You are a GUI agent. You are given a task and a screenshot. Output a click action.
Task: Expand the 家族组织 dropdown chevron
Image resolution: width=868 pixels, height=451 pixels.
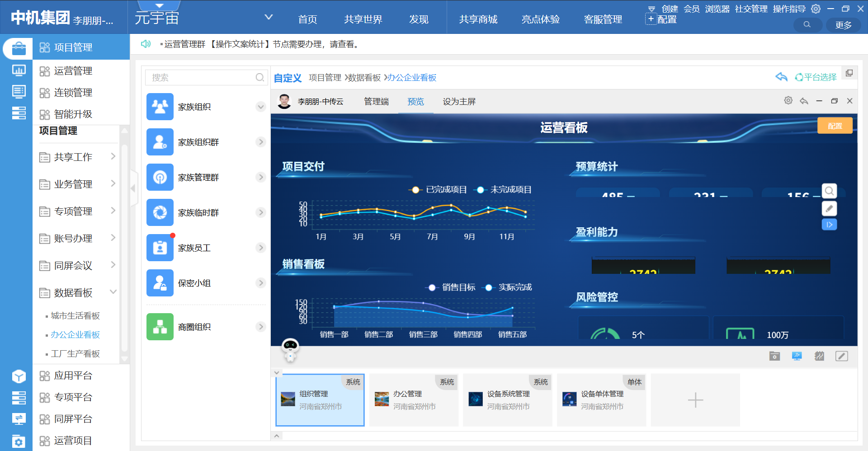(260, 107)
